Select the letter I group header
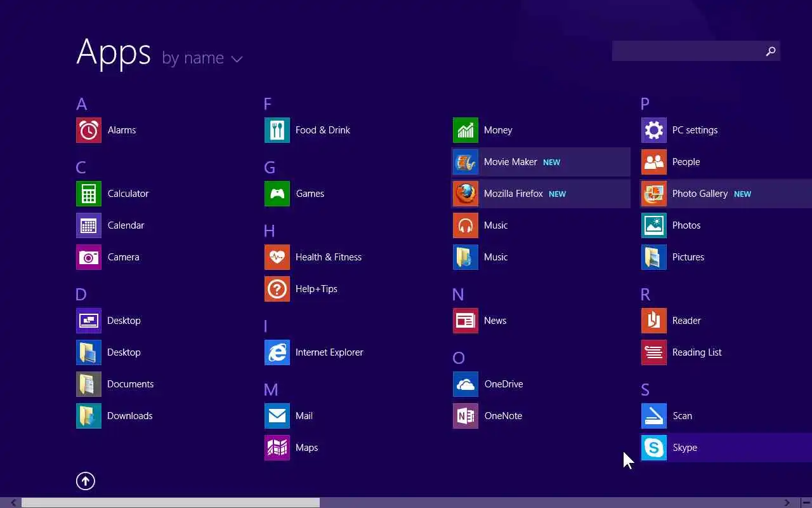Screen dimensions: 812x508 point(266,326)
